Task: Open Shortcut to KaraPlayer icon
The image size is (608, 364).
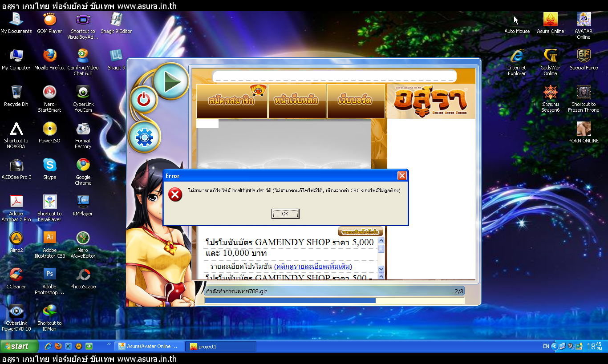Action: [x=49, y=208]
